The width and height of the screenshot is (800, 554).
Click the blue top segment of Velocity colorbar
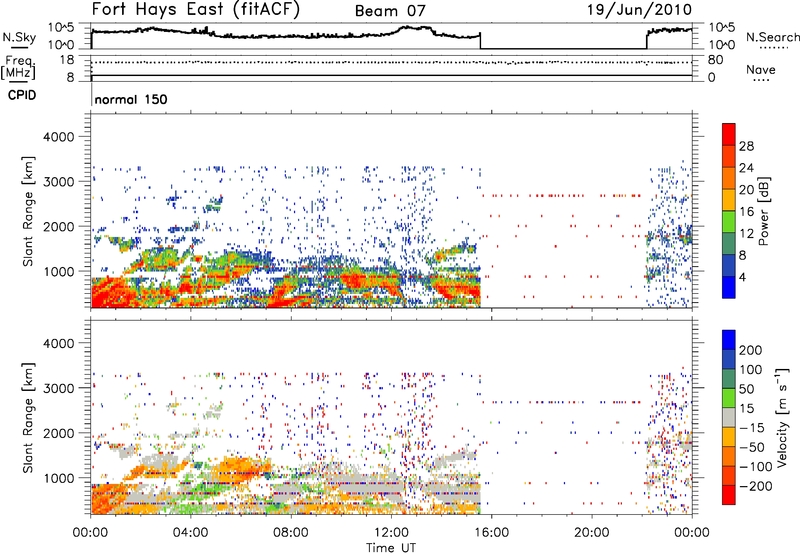click(729, 340)
